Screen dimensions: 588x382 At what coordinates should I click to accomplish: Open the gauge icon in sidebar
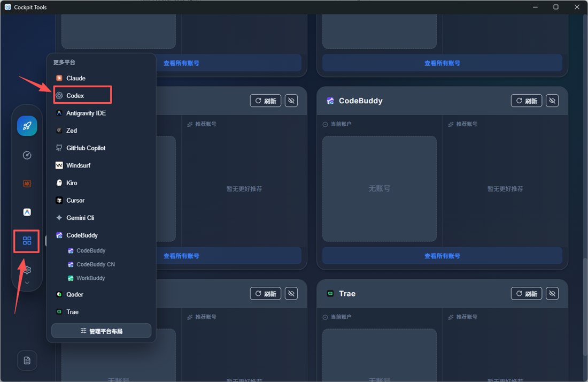tap(27, 155)
